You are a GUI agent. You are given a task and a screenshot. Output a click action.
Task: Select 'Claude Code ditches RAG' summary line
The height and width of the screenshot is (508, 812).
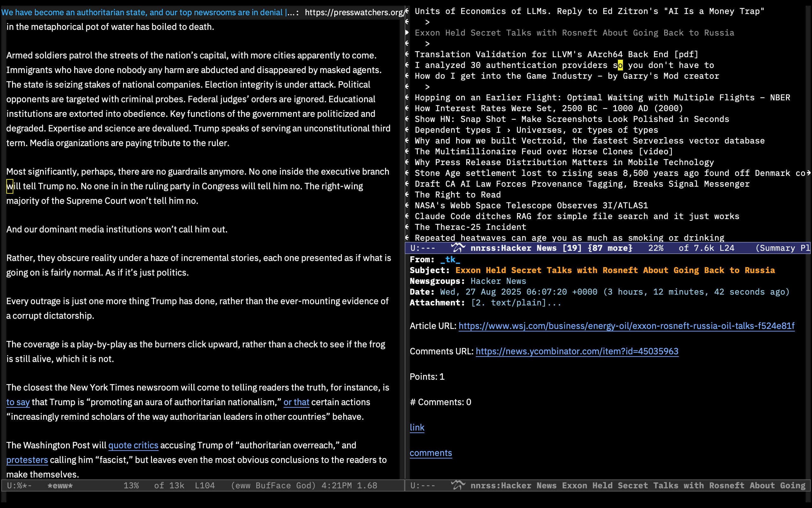577,216
